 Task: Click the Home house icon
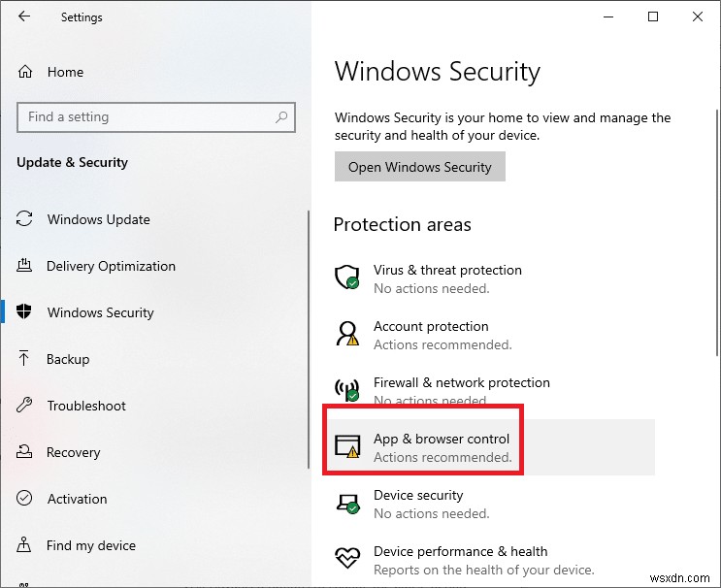pos(26,72)
